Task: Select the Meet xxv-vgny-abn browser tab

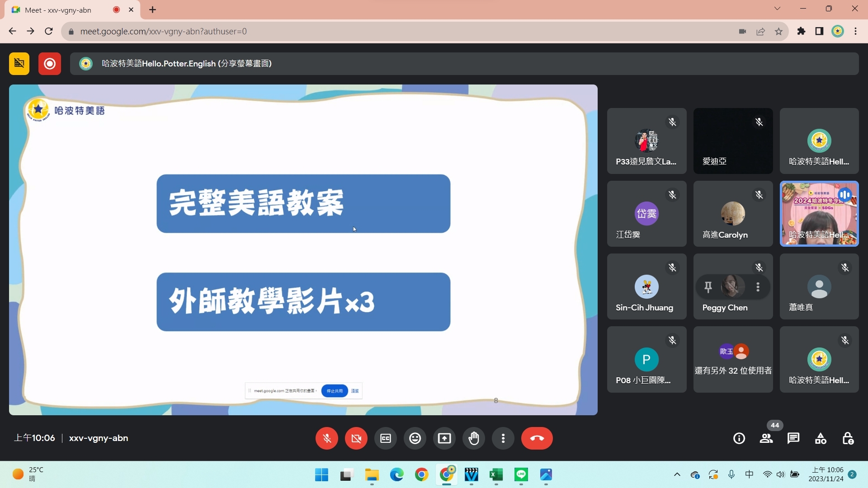Action: (59, 10)
